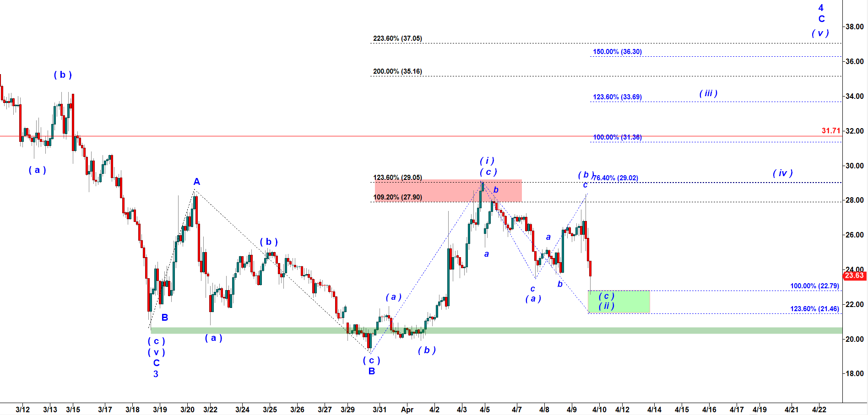Click the Apr date on the time axis
The image size is (868, 415).
(x=407, y=410)
